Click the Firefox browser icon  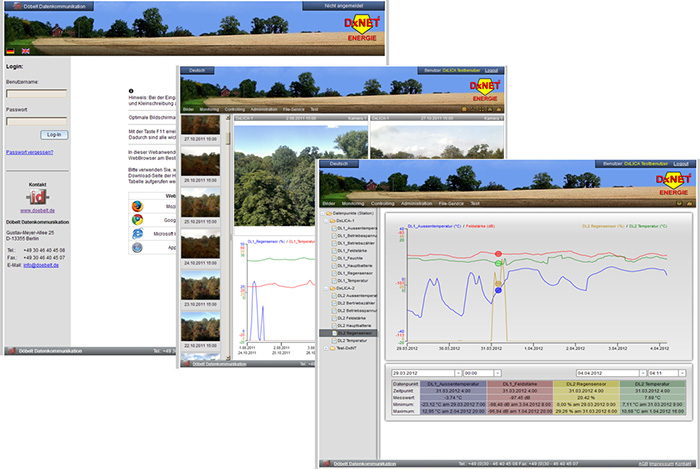(137, 206)
